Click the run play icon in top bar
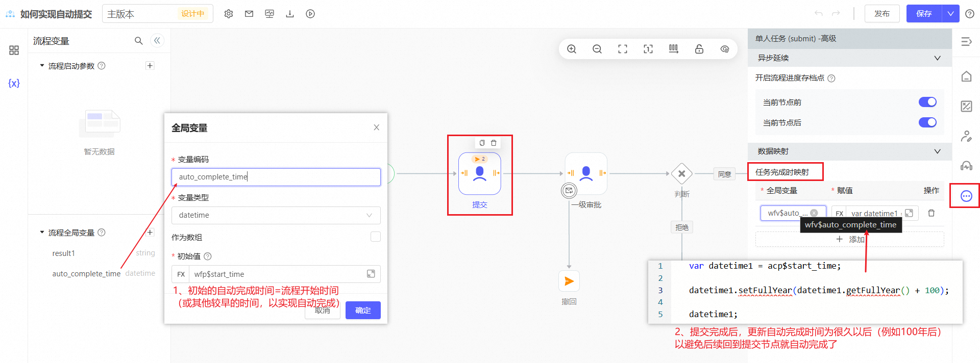 310,14
